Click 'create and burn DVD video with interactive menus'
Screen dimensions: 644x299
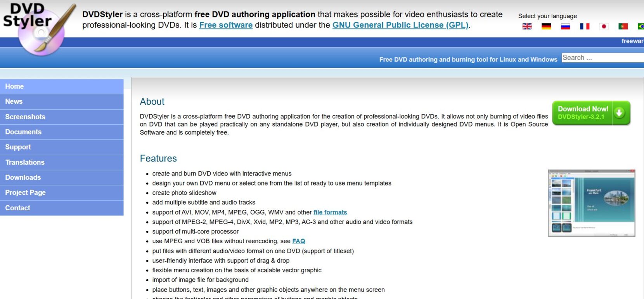222,174
